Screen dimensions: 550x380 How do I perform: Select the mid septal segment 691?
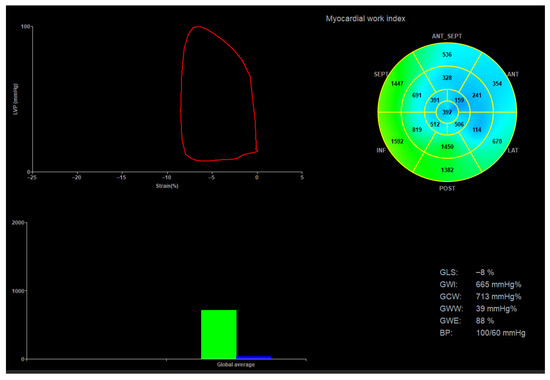coord(417,95)
